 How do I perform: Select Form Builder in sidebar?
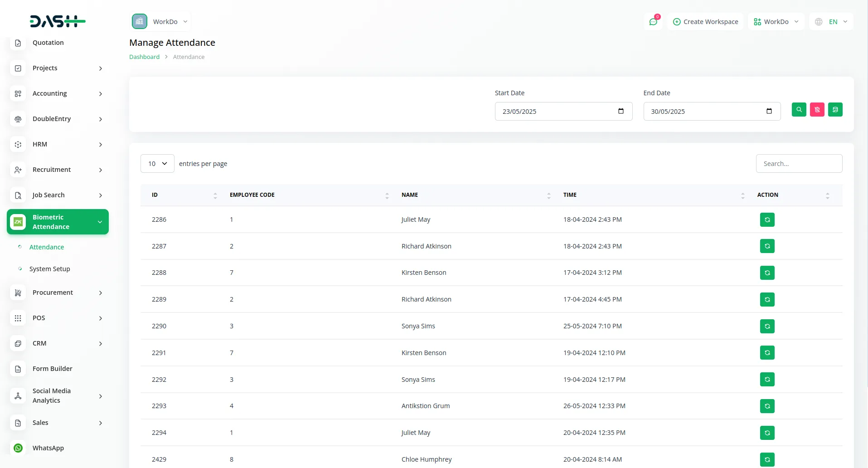click(52, 369)
